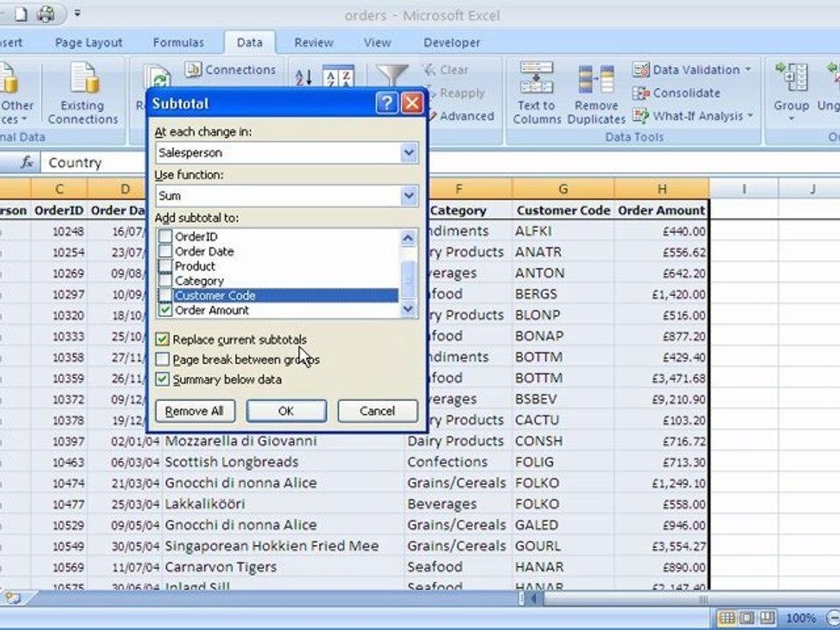Click the field list scrollbar thumb
840x630 pixels.
click(x=409, y=279)
